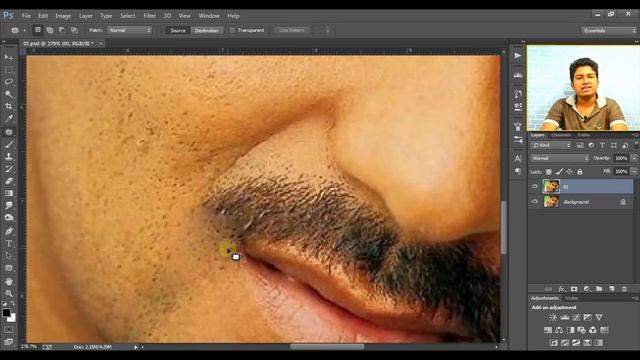
Task: Toggle Quick Mask mode icon
Action: click(9, 329)
